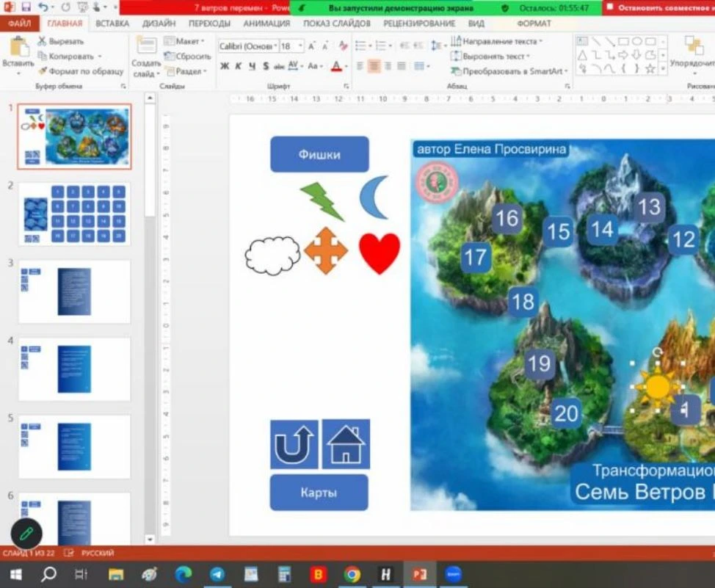Click Создать слайд button
The width and height of the screenshot is (715, 588).
(146, 58)
